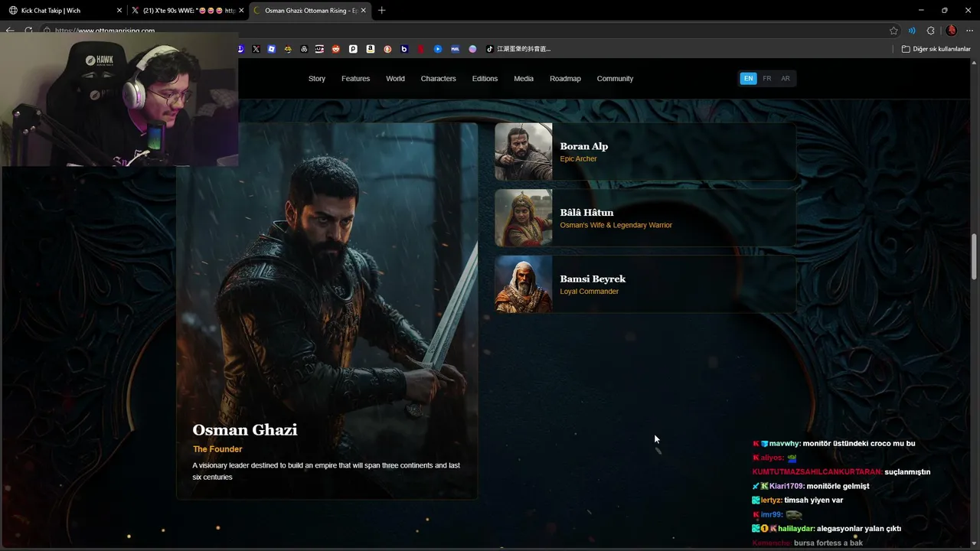The height and width of the screenshot is (551, 980).
Task: Click the blue sound-wave toolbar icon
Action: pos(912,31)
